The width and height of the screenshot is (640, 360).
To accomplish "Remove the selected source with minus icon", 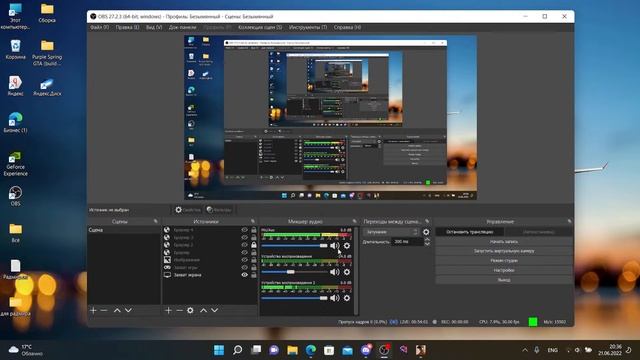I will (x=179, y=311).
